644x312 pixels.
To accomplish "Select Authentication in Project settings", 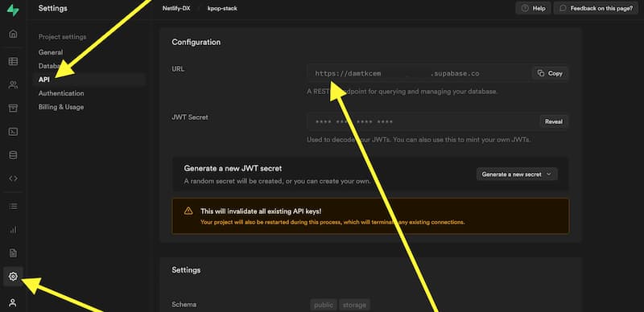I will pos(61,93).
